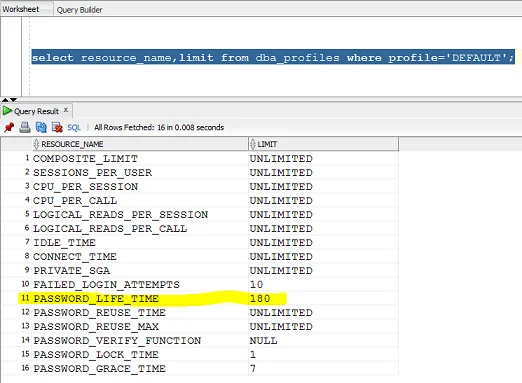Screen dimensions: 522x383
Task: Select the CPU_PER_SESSION cell
Action: pos(140,187)
